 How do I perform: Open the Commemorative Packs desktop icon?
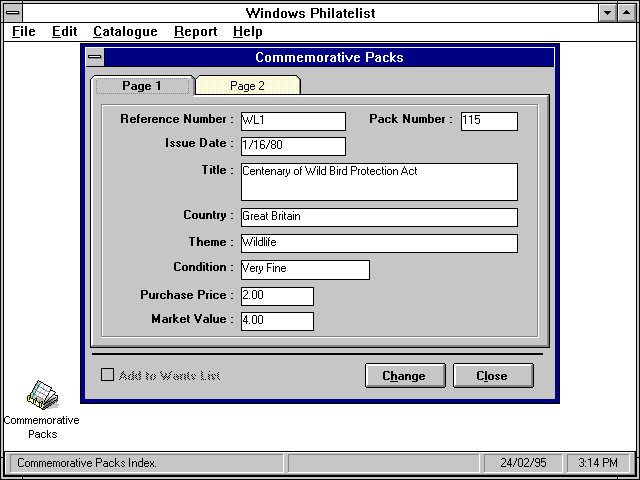click(41, 396)
